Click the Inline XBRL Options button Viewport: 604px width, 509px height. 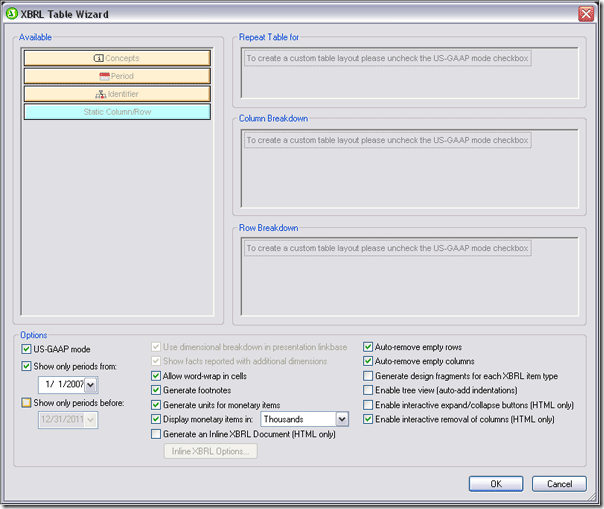[211, 451]
